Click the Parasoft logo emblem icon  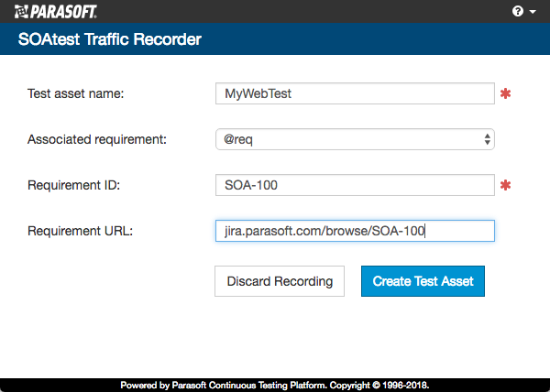21,12
